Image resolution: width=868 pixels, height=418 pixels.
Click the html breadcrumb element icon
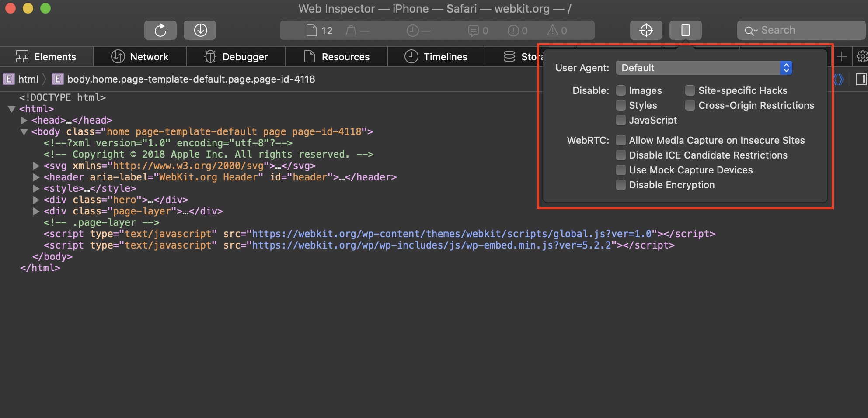point(8,79)
